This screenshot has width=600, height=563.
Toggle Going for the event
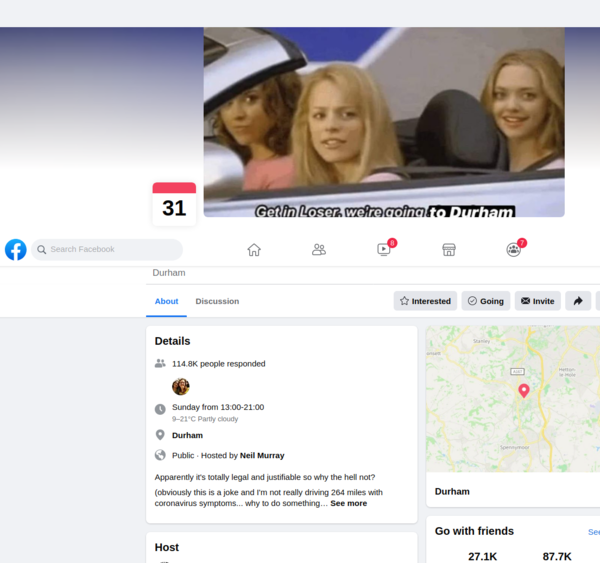pos(486,301)
